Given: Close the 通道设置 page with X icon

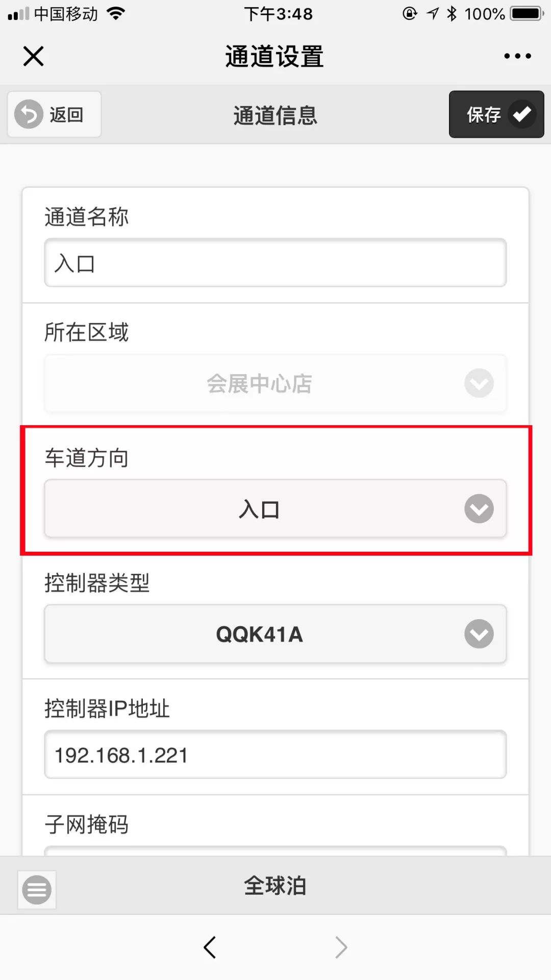Looking at the screenshot, I should [x=34, y=56].
